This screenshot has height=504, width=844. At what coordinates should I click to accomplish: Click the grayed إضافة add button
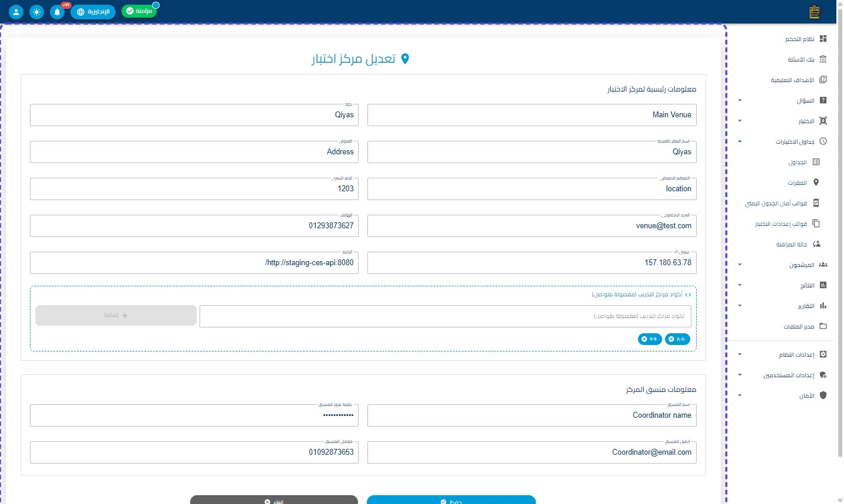116,315
